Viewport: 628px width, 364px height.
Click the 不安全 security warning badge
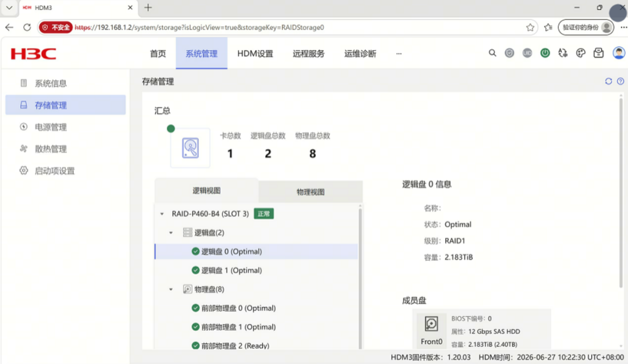click(x=56, y=27)
